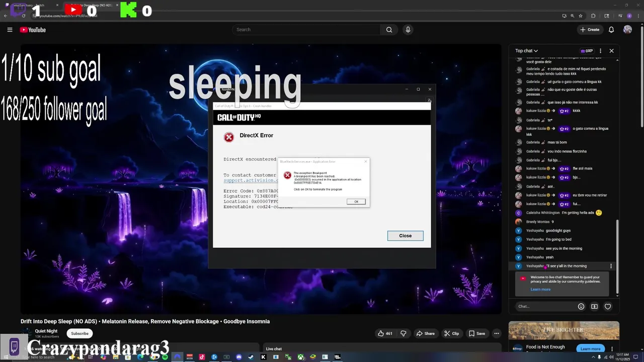Viewport: 644px width, 362px height.
Task: Bookmark this page with the star icon
Action: (581, 16)
